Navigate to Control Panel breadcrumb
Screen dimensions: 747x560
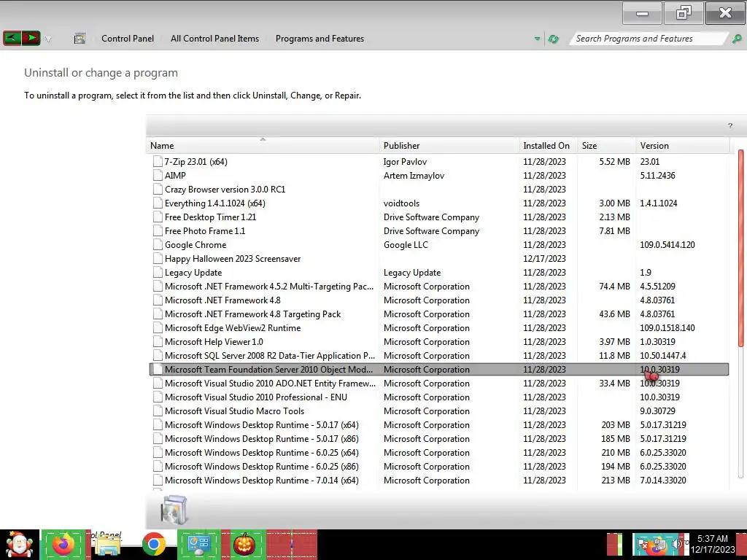pos(127,39)
